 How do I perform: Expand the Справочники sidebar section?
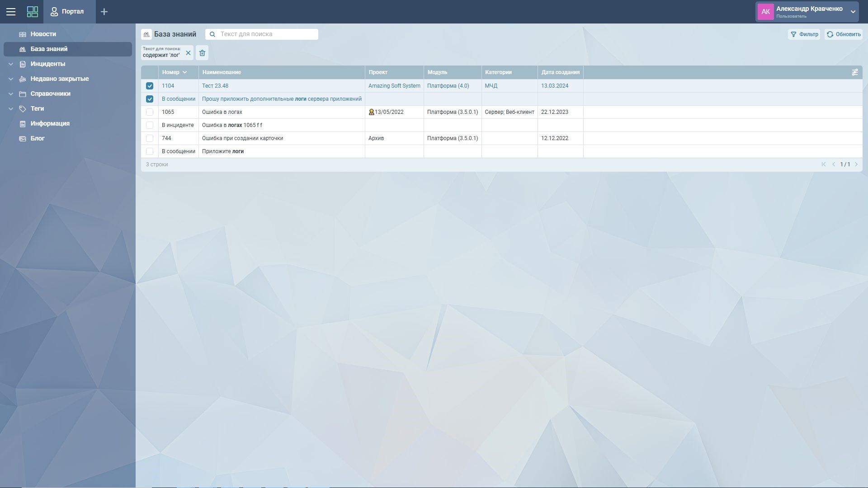pos(11,94)
